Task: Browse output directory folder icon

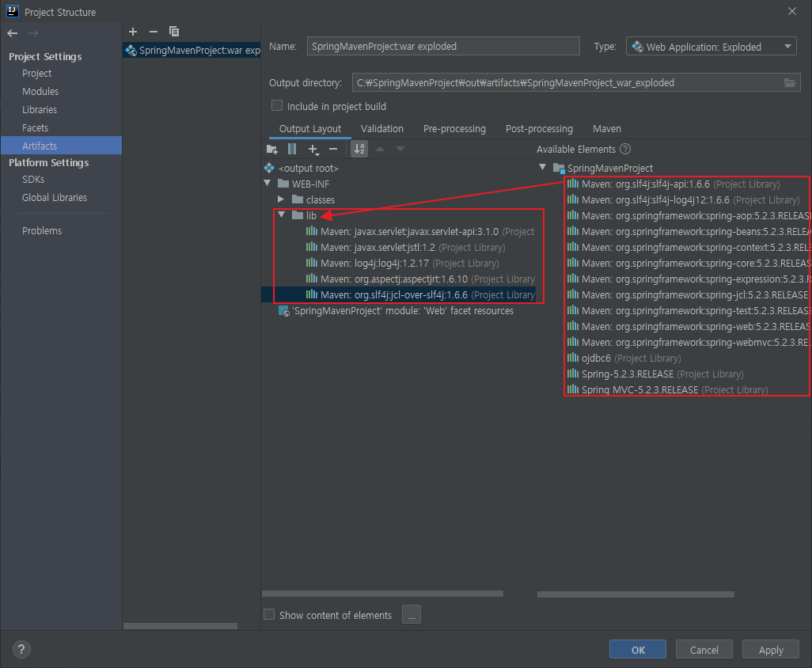Action: 790,83
